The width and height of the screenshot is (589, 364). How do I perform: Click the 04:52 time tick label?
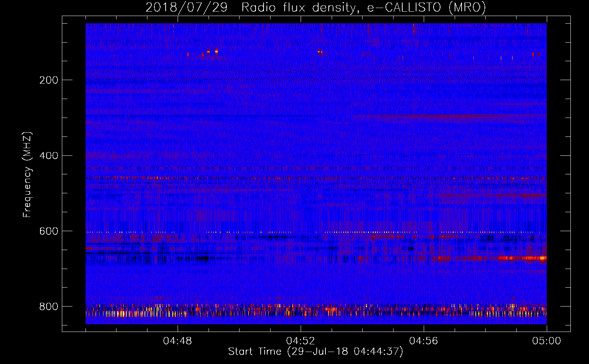pos(301,341)
